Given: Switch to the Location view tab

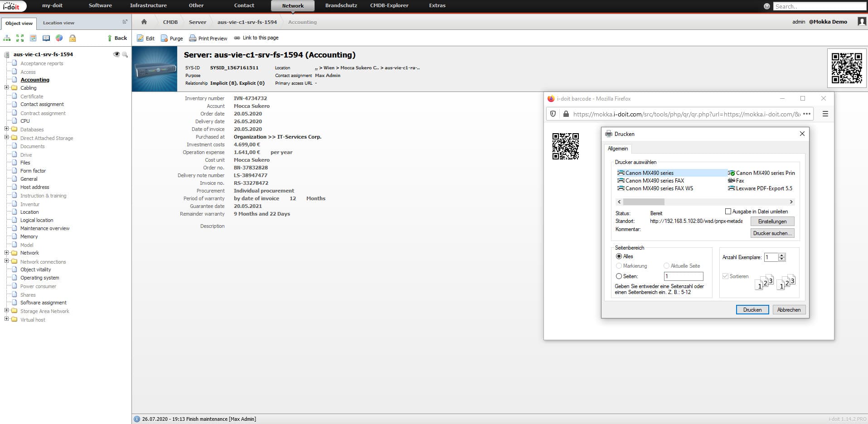Looking at the screenshot, I should point(58,22).
